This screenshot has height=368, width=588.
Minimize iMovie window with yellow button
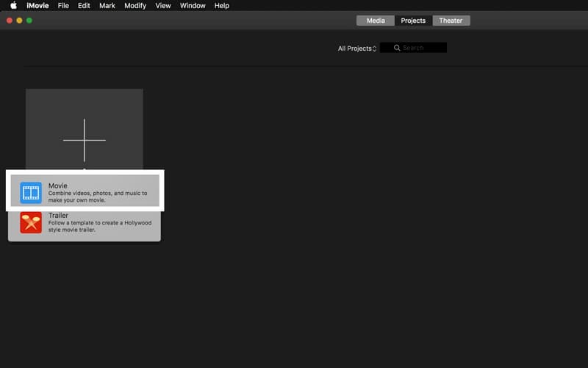click(19, 21)
